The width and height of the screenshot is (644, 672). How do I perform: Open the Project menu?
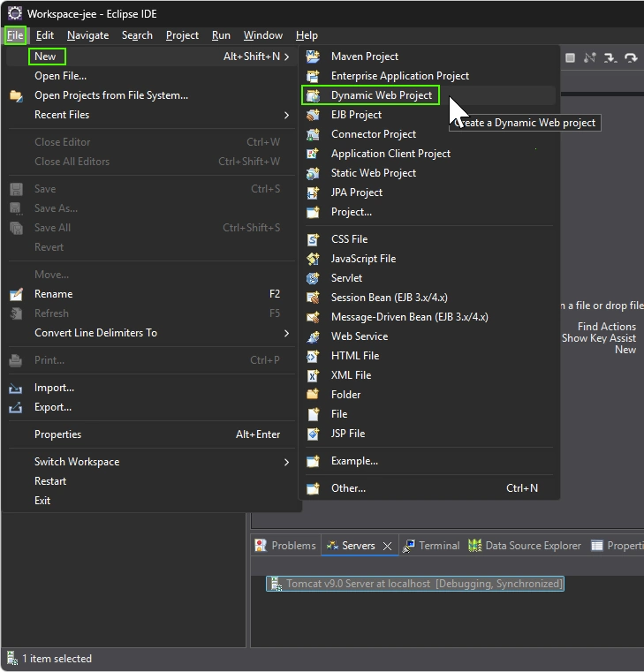tap(182, 35)
